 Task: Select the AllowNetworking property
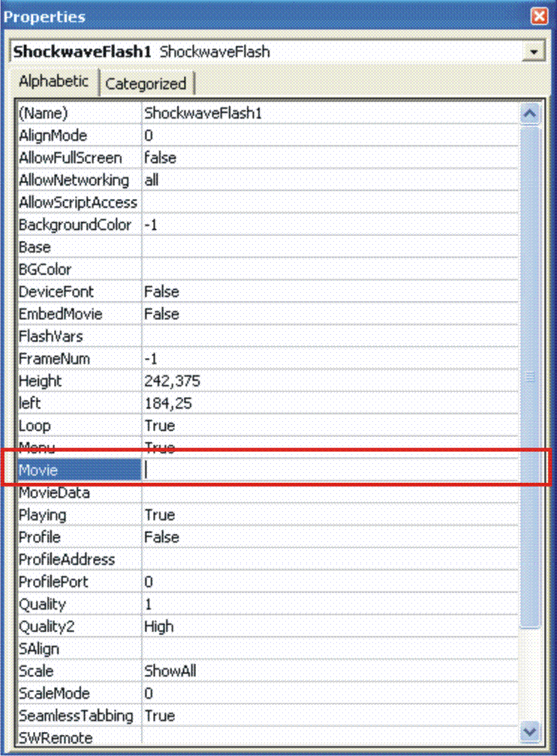pyautogui.click(x=79, y=180)
